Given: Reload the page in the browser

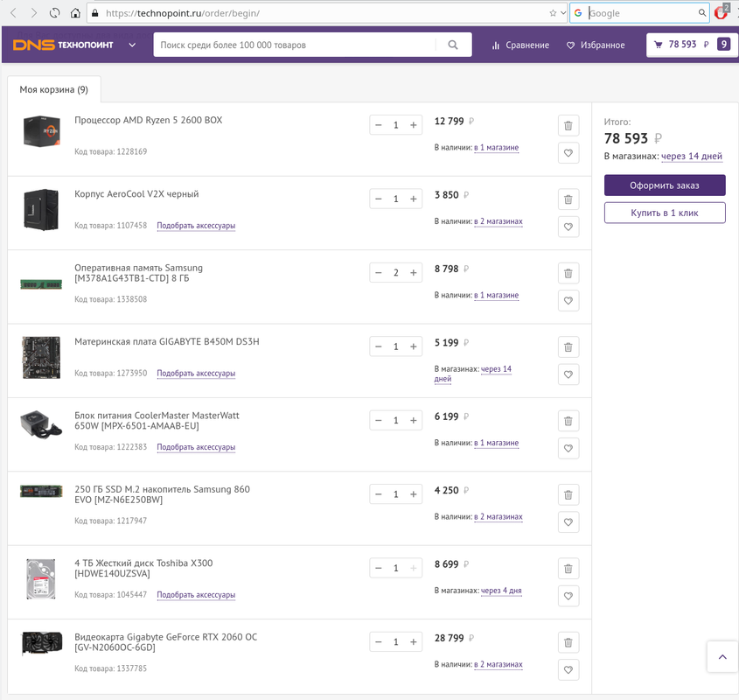Looking at the screenshot, I should coord(55,13).
